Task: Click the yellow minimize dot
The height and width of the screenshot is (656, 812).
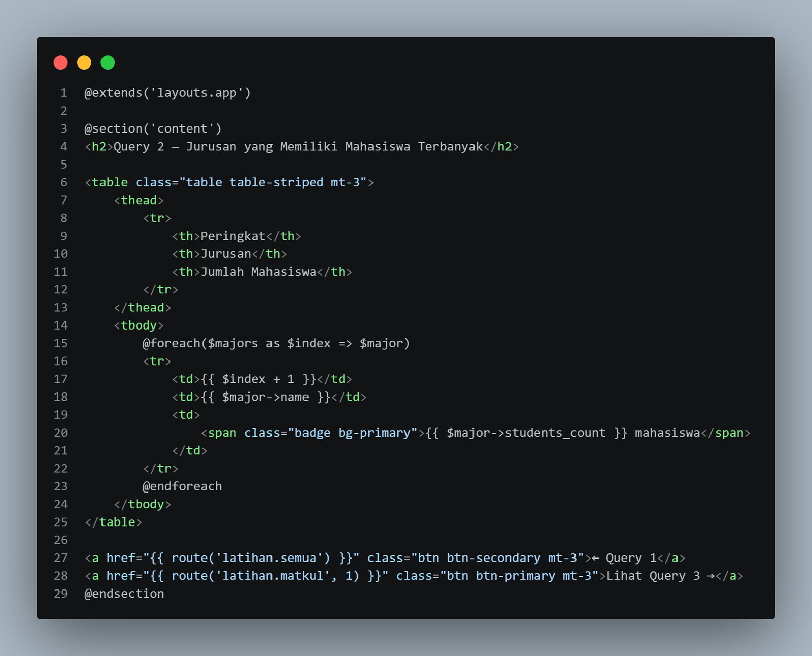Action: click(84, 62)
